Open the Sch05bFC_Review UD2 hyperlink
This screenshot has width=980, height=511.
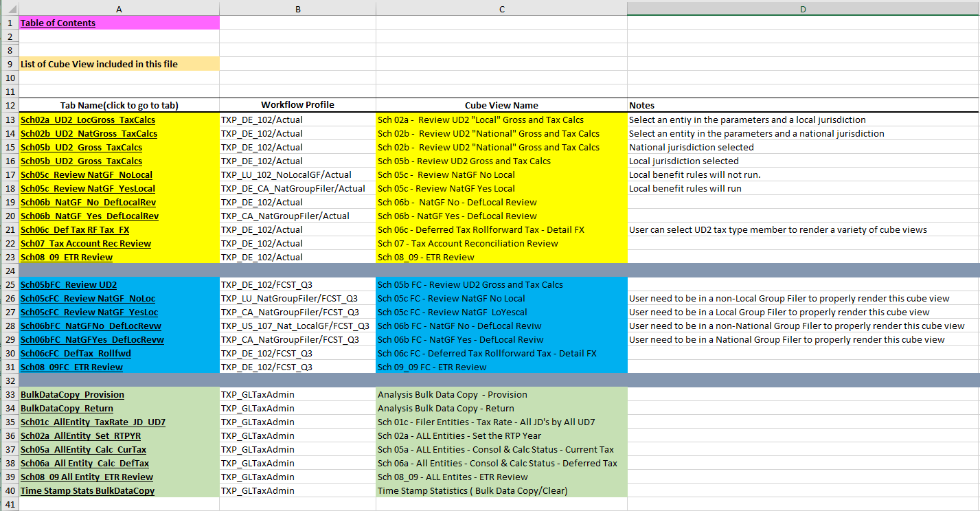coord(69,284)
